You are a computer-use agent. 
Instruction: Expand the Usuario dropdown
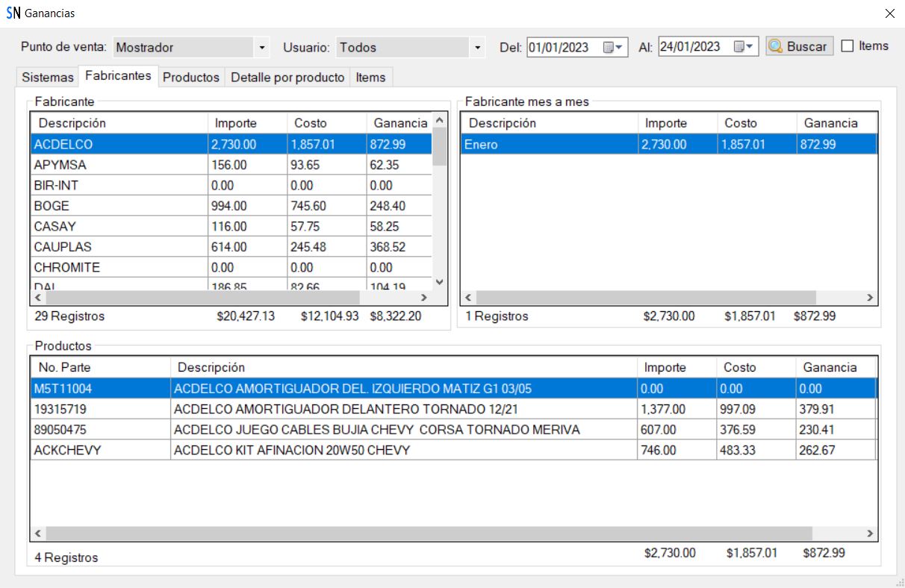(478, 48)
